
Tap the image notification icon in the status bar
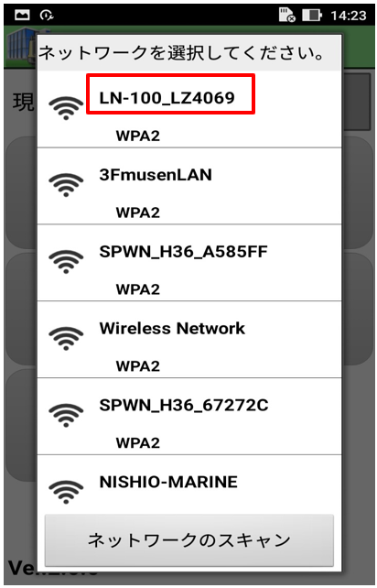(x=22, y=16)
